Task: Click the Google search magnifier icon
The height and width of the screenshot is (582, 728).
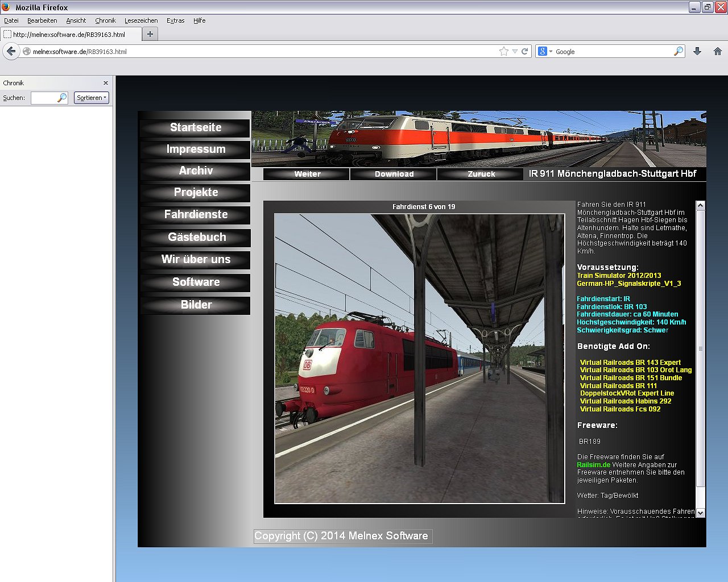Action: click(679, 51)
